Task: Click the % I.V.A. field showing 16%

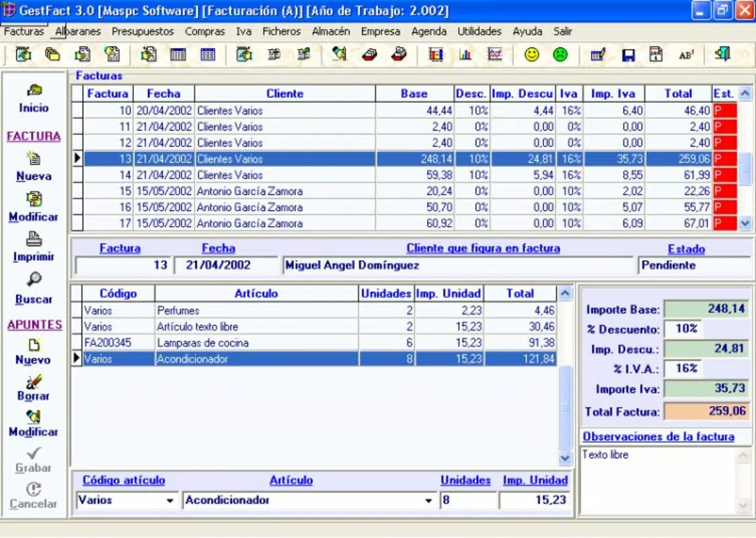Action: [x=683, y=369]
